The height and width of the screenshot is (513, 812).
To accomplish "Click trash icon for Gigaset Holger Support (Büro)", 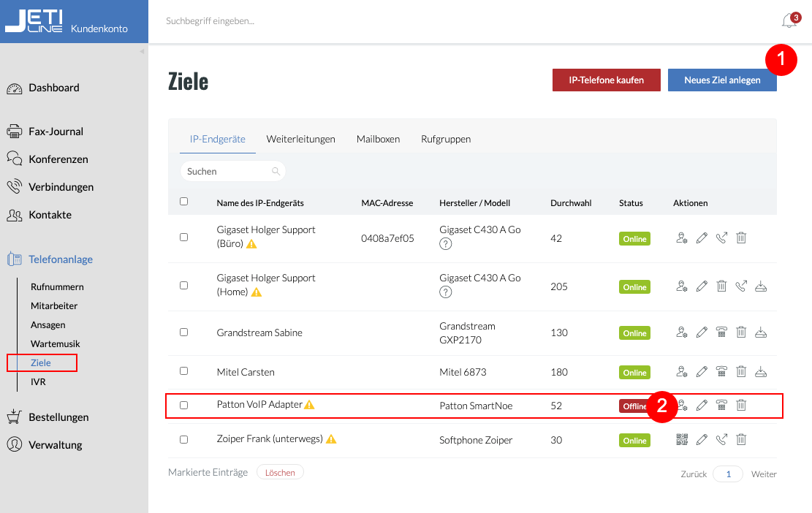I will coord(741,237).
